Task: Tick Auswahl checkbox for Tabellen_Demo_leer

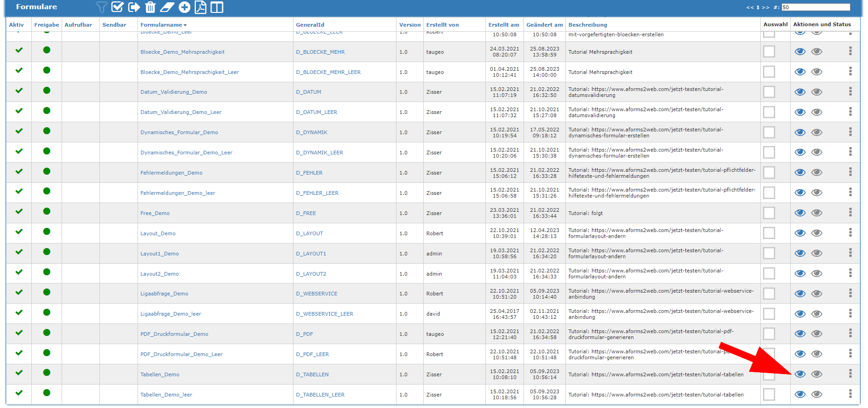Action: pyautogui.click(x=769, y=394)
